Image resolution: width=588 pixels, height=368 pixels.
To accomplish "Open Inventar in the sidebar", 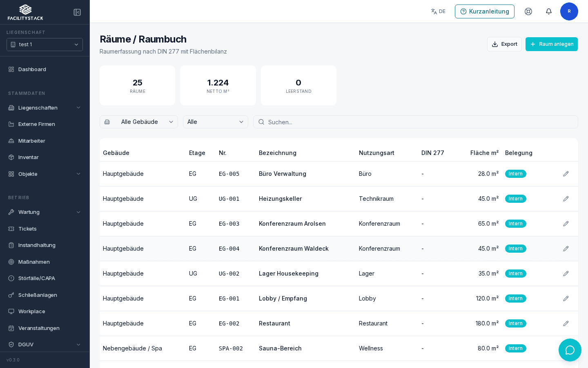I will (x=45, y=157).
